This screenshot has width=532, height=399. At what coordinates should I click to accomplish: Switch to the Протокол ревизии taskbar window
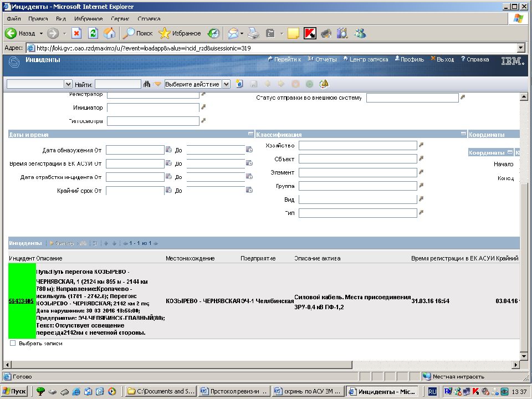234,391
